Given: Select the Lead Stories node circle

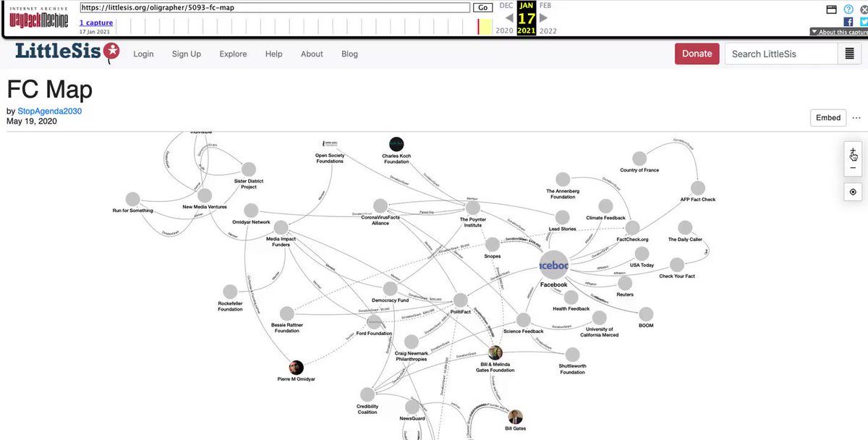Looking at the screenshot, I should pyautogui.click(x=563, y=217).
